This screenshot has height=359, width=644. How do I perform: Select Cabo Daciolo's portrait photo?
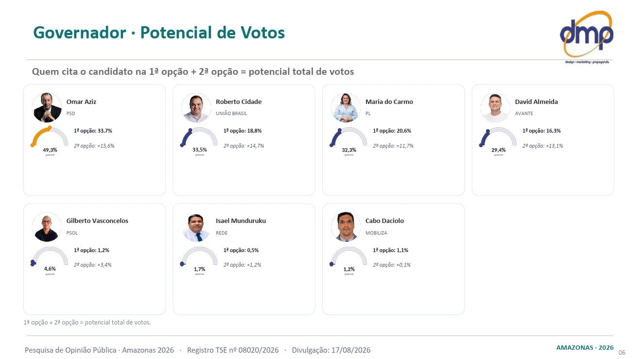(x=346, y=227)
